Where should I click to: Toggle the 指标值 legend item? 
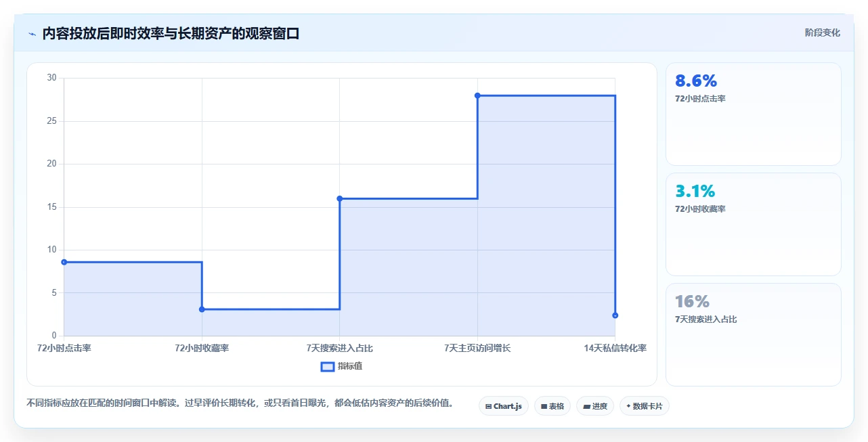(342, 366)
